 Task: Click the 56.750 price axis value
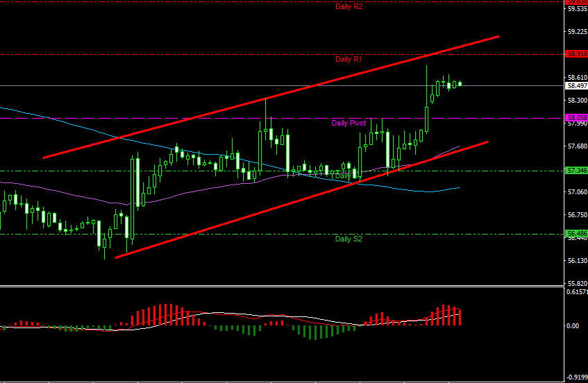(577, 214)
